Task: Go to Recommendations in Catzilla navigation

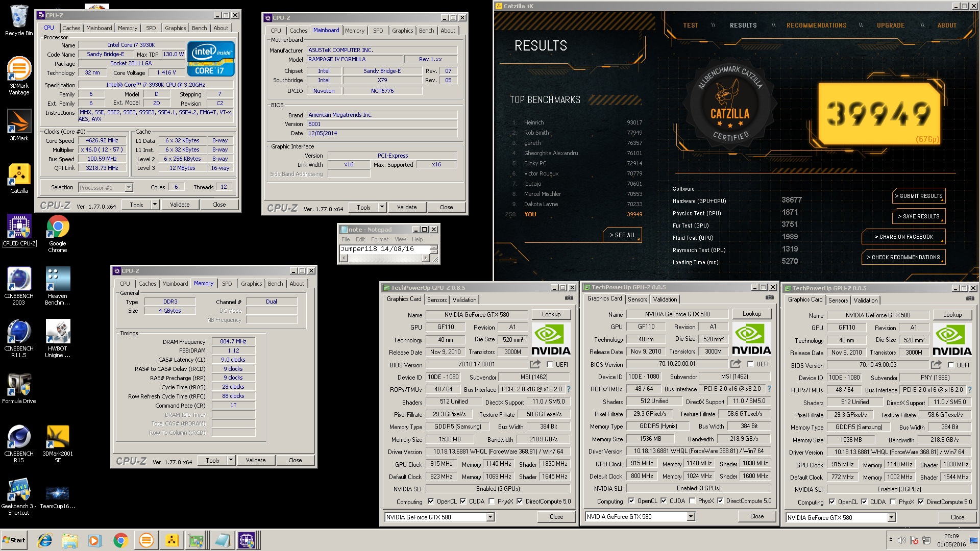Action: [x=816, y=26]
